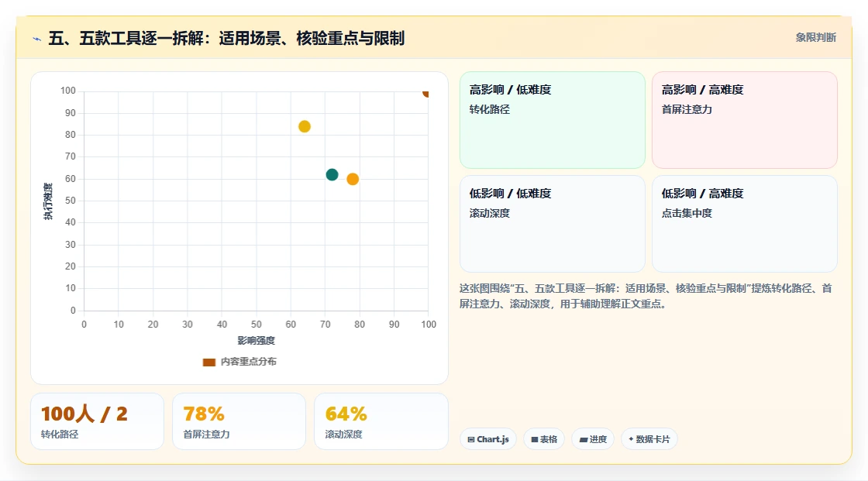The image size is (868, 481).
Task: Click the 滚动深度 text in quadrant card
Action: pos(489,213)
